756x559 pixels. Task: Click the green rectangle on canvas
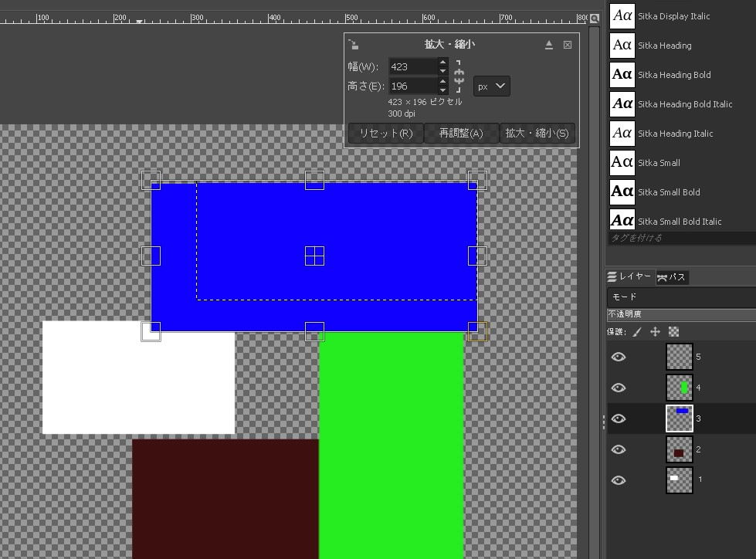click(x=392, y=446)
